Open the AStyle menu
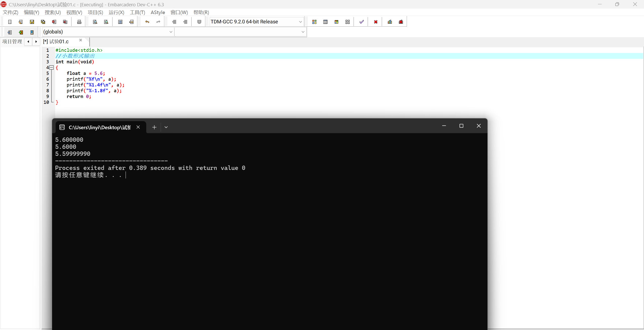Image resolution: width=644 pixels, height=330 pixels. coord(158,12)
